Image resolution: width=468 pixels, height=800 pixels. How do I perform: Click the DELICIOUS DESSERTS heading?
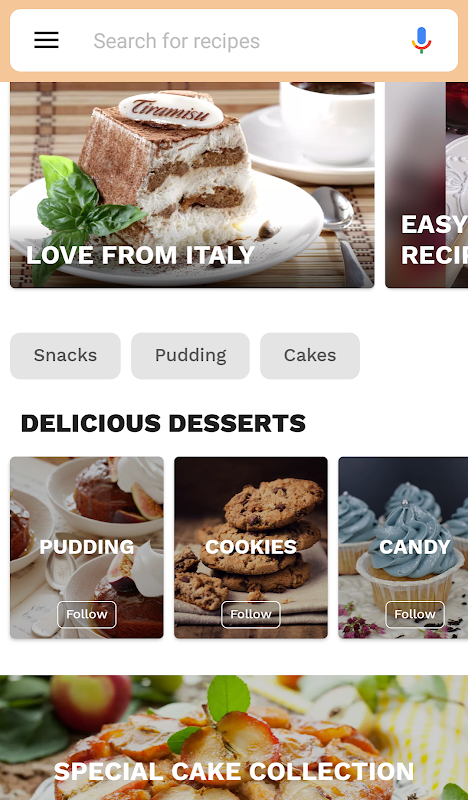[163, 423]
